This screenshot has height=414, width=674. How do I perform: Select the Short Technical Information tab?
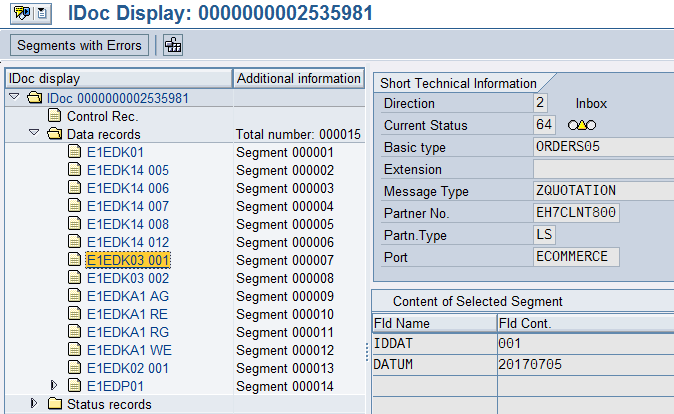456,83
